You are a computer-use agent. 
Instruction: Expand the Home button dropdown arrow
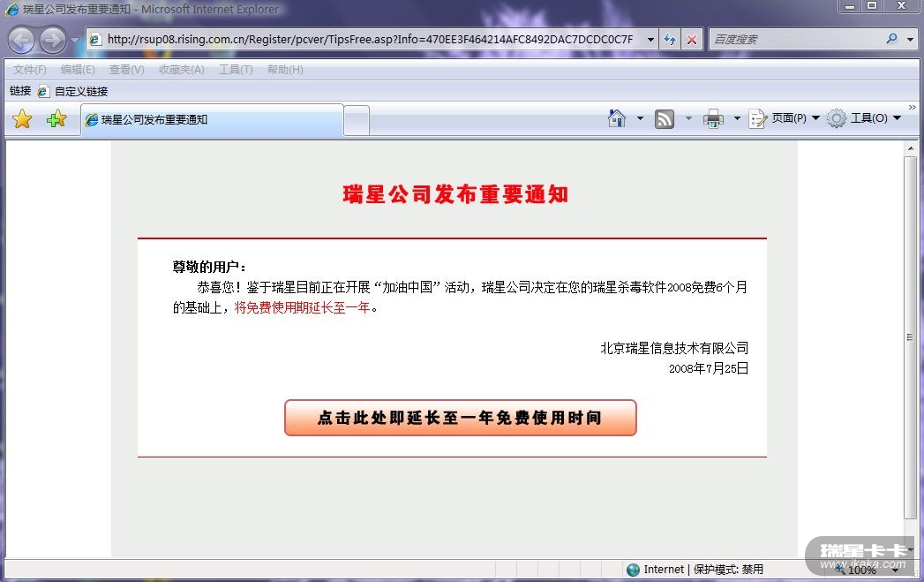click(x=640, y=118)
